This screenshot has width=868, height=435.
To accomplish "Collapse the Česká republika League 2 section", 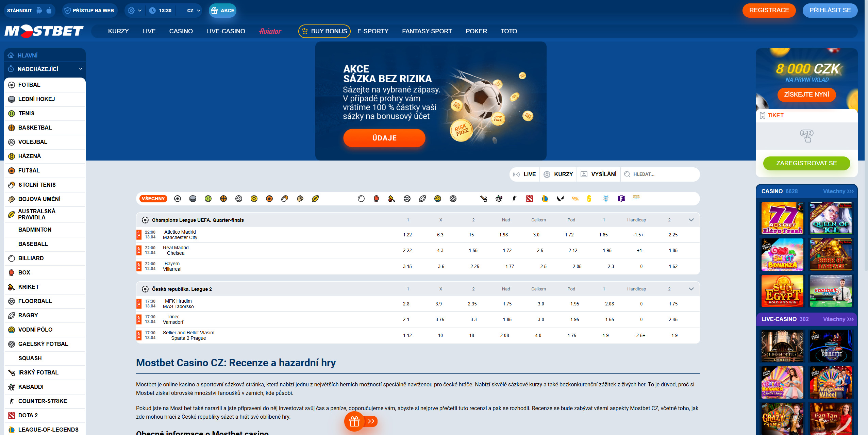I will [x=691, y=289].
